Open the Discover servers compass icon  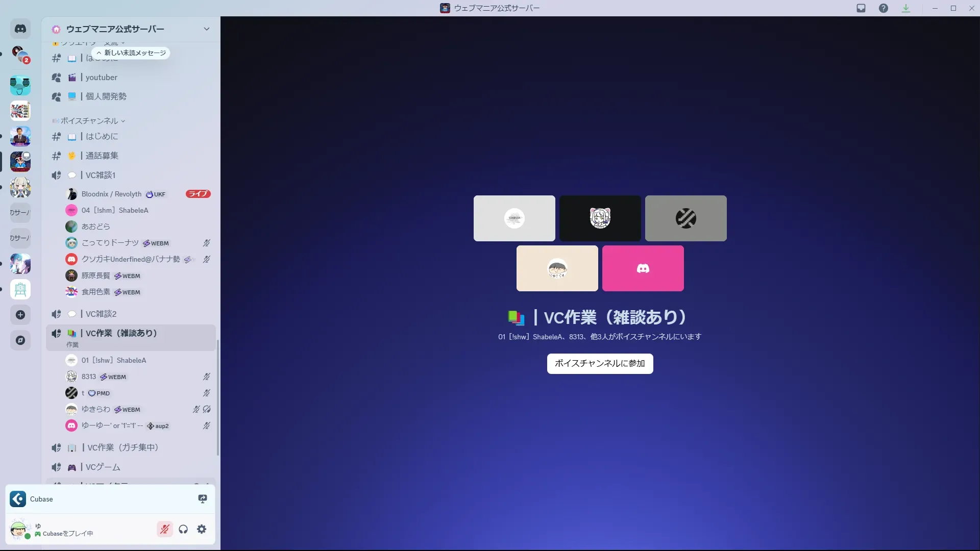coord(20,340)
